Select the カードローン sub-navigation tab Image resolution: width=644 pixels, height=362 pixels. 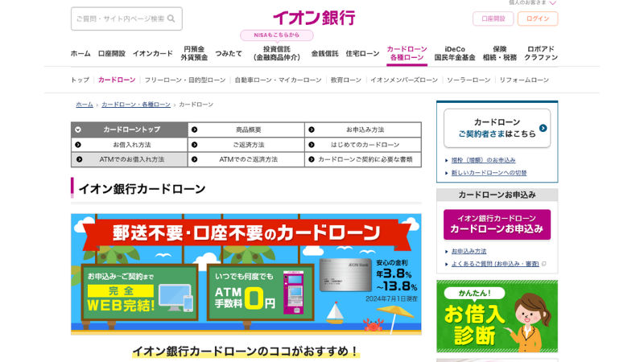117,80
